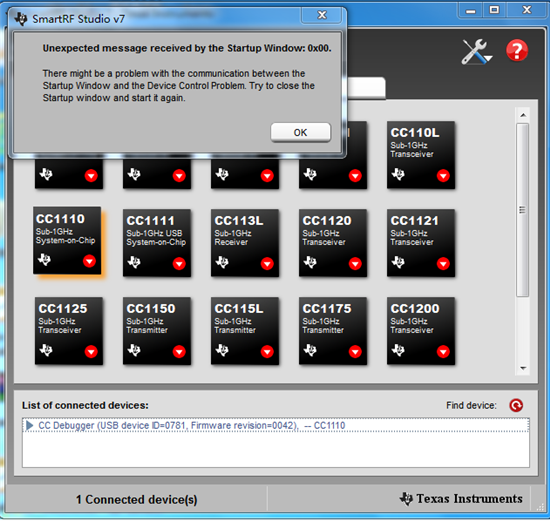Select the CC1111 USB System-on-Chip tile
The width and height of the screenshot is (550, 521).
tap(157, 243)
